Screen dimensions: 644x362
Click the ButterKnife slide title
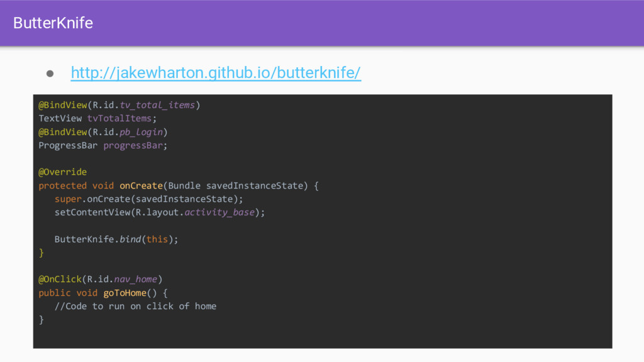pyautogui.click(x=53, y=23)
